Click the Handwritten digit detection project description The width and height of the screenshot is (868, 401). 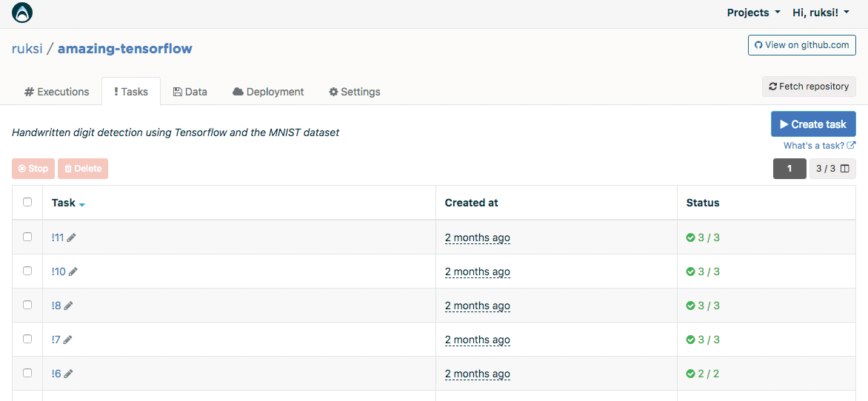tap(176, 132)
